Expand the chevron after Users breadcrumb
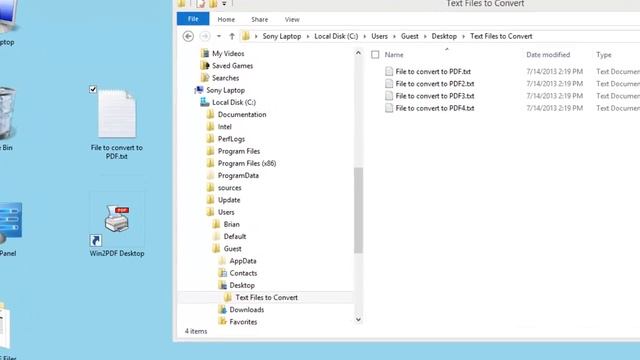The height and width of the screenshot is (360, 640). pos(394,36)
